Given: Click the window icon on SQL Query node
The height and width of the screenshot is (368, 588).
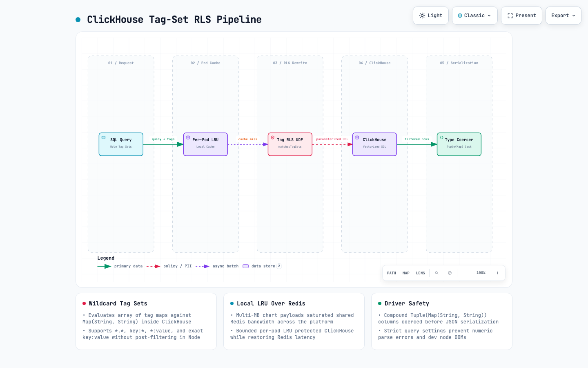Looking at the screenshot, I should coord(103,137).
